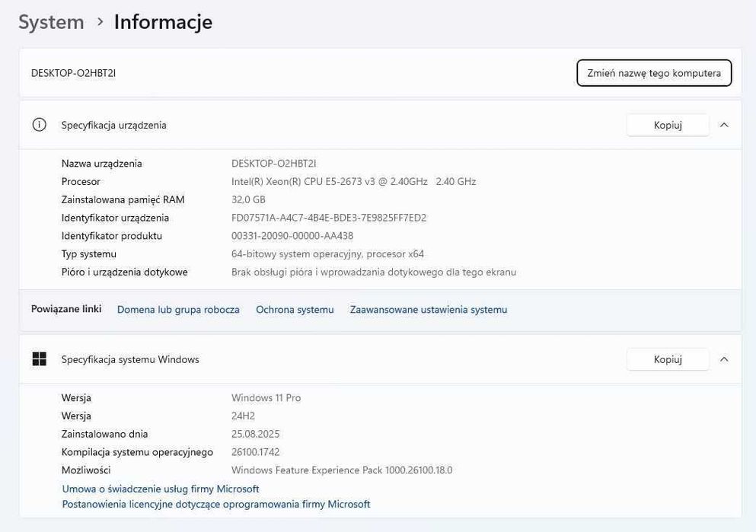This screenshot has width=756, height=532.
Task: Copy Windows specifications with the Kopiuj button
Action: click(668, 359)
